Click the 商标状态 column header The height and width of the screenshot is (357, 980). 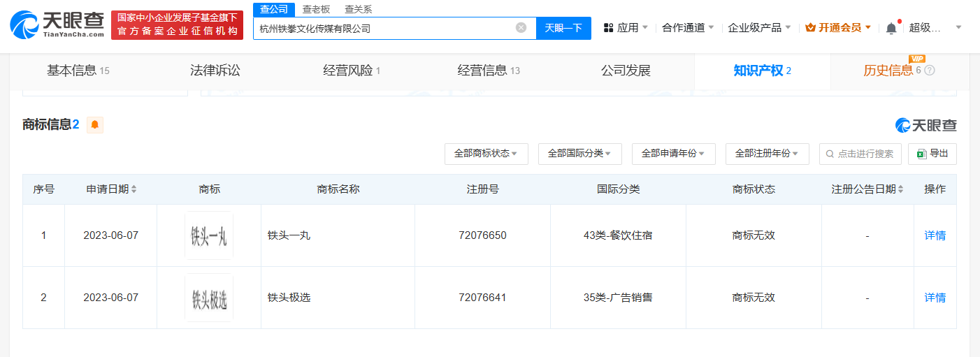click(754, 189)
